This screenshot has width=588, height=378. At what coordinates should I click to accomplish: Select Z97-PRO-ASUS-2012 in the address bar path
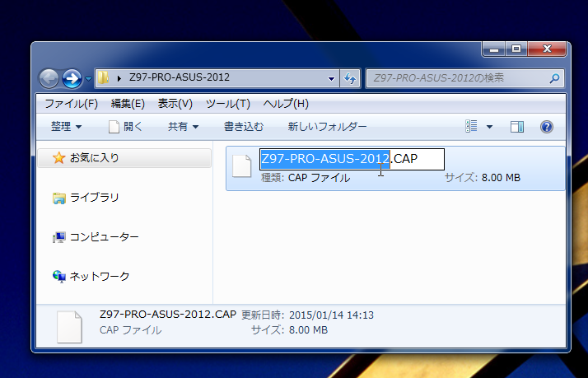point(180,77)
